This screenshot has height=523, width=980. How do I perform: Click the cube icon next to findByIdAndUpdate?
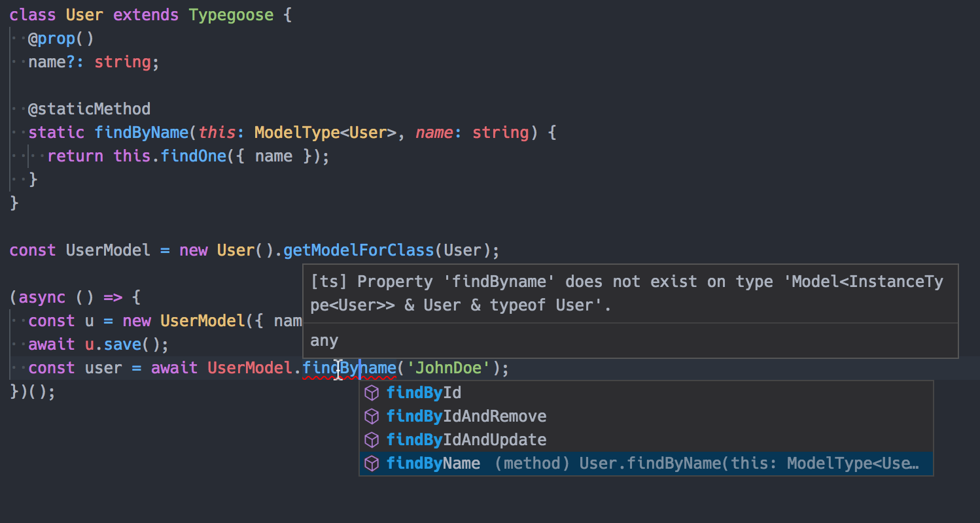372,440
